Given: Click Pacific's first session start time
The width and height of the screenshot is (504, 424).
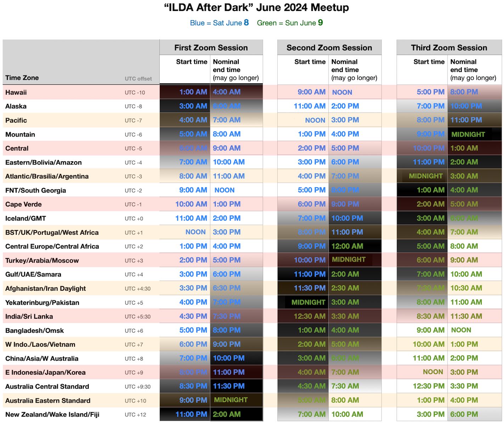Looking at the screenshot, I should tap(193, 120).
